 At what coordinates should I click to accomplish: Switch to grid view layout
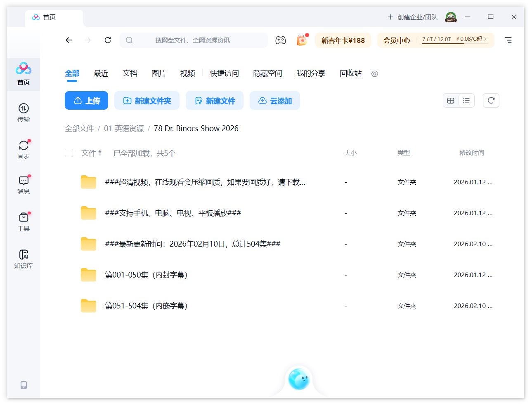pos(451,100)
